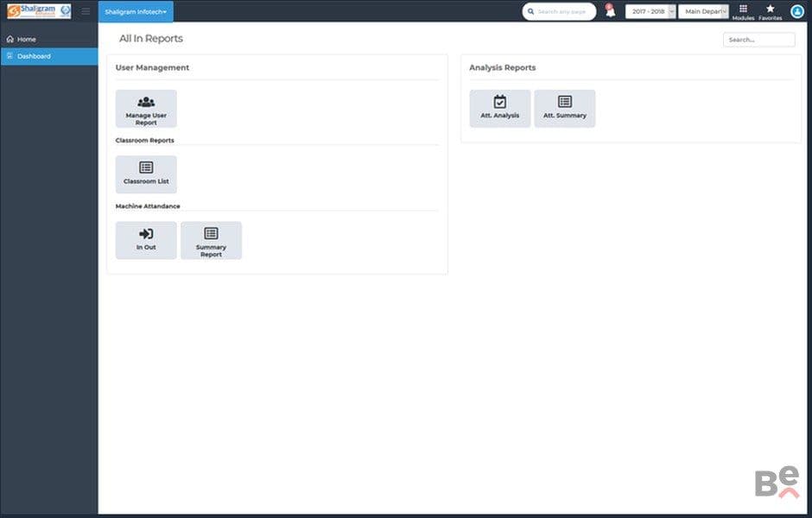Screen dimensions: 812x518
Task: Click the notification bell icon
Action: point(611,11)
